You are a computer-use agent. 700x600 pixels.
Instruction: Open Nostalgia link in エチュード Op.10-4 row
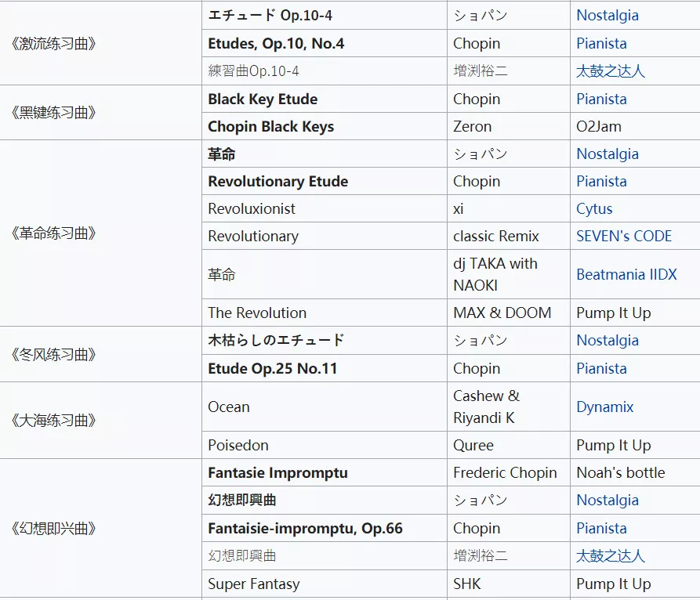click(608, 16)
